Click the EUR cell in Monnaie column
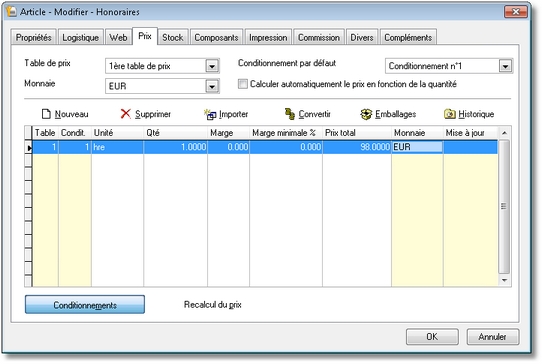542x364 pixels. coord(417,147)
